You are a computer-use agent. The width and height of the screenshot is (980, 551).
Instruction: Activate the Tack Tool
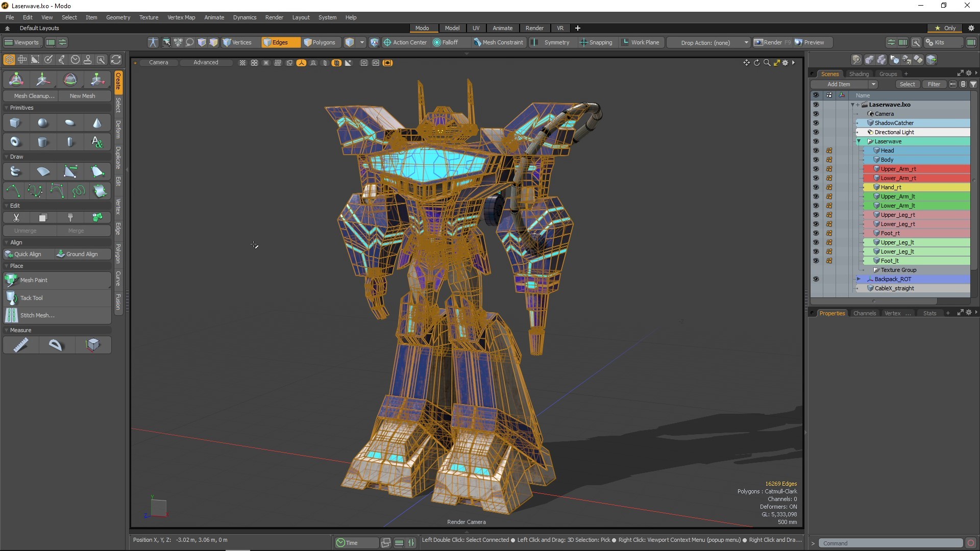point(32,298)
